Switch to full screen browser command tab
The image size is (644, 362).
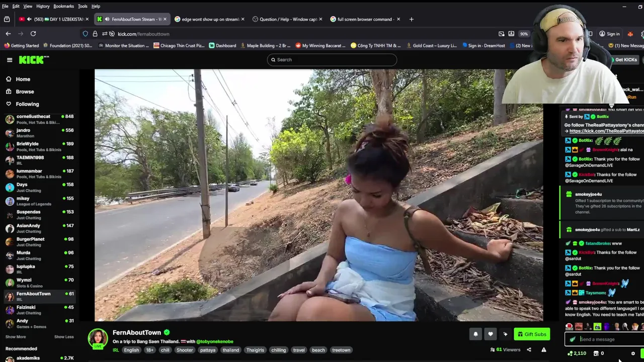366,19
